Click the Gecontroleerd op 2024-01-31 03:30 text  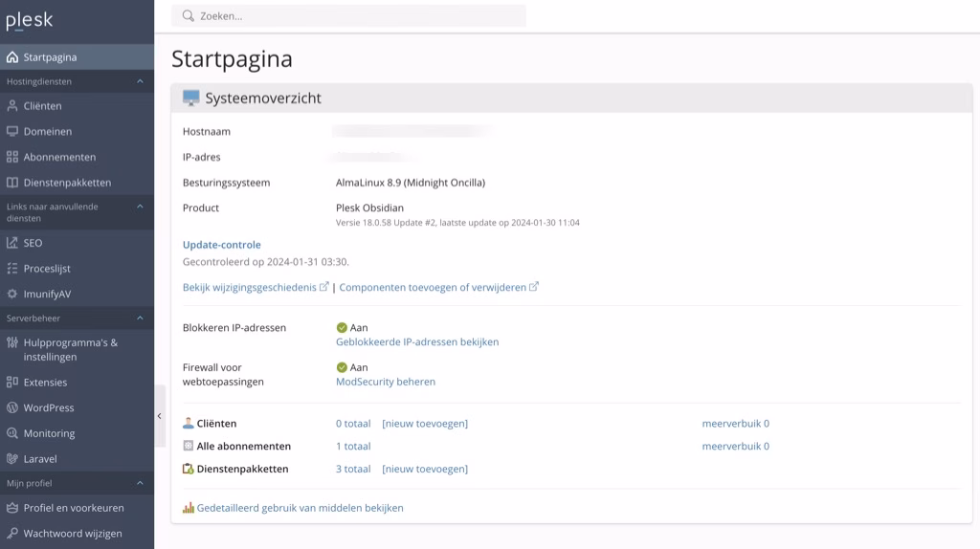(x=266, y=262)
